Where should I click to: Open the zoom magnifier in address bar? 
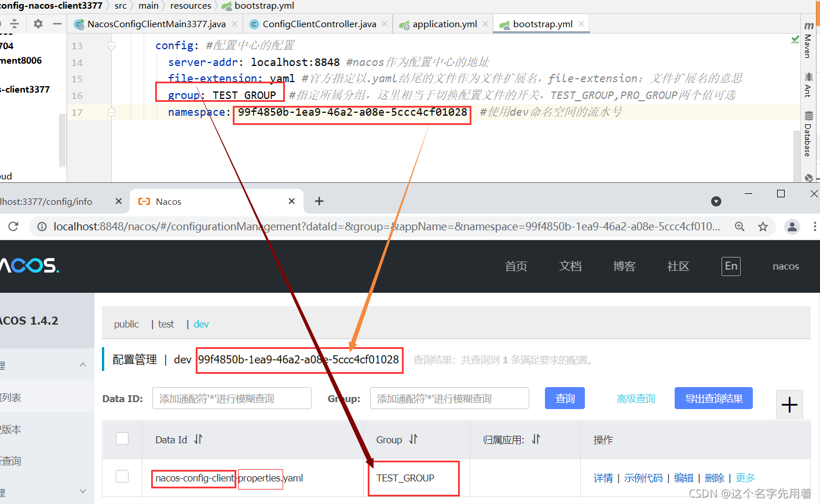click(740, 227)
